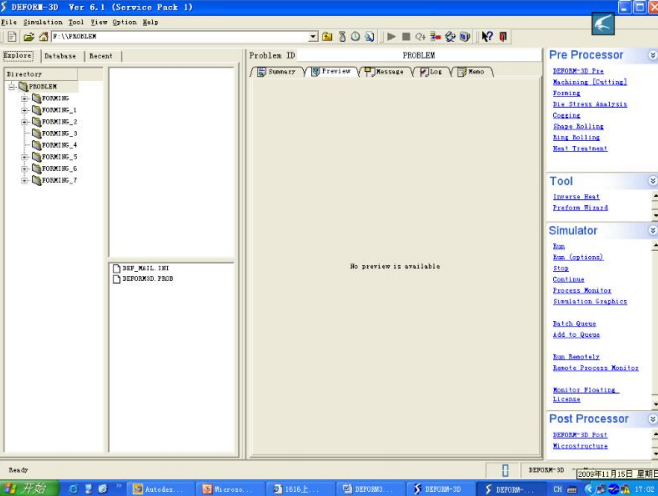658x496 pixels.
Task: Click the open folder toolbar icon
Action: point(29,37)
